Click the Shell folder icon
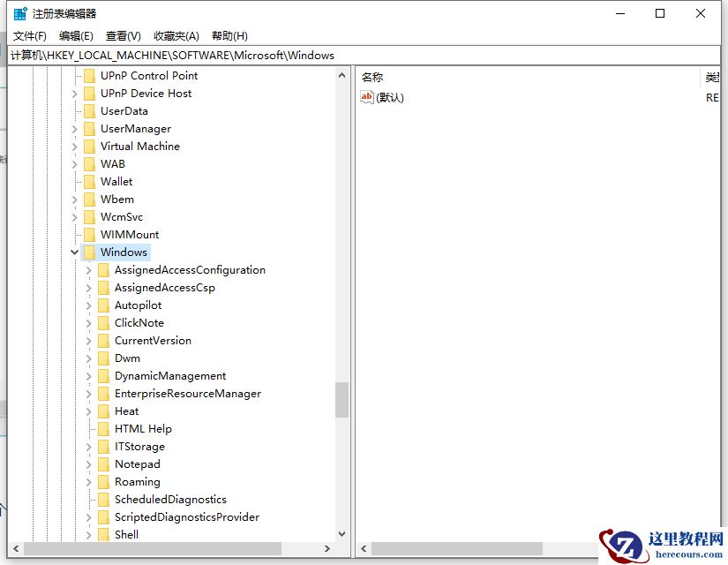 pyautogui.click(x=105, y=534)
